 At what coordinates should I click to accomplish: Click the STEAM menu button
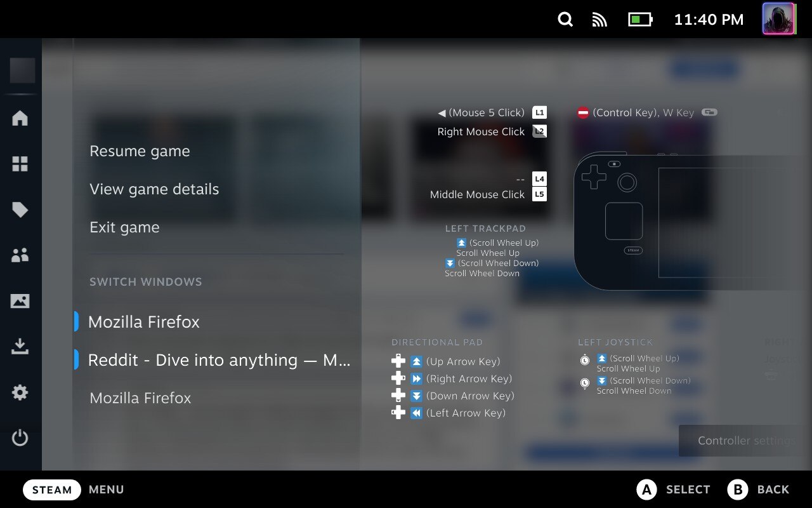(52, 490)
